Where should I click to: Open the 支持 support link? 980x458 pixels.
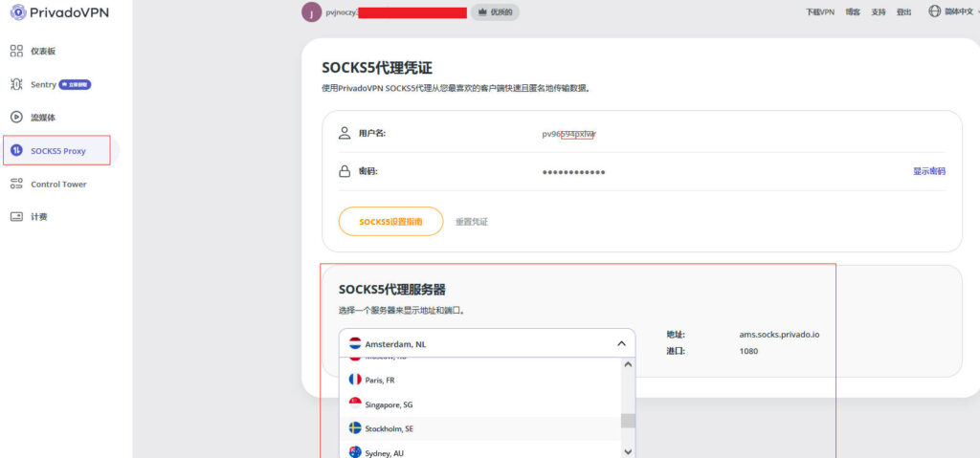[x=879, y=11]
